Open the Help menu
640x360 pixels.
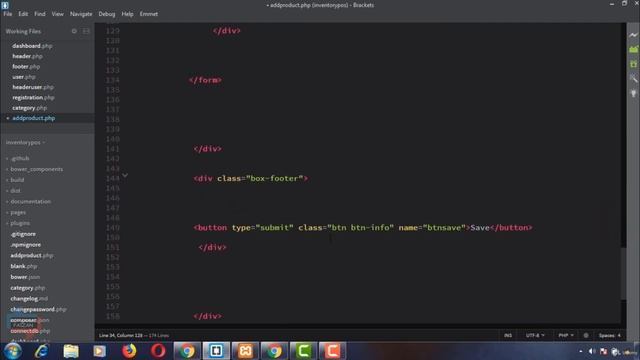(127, 14)
